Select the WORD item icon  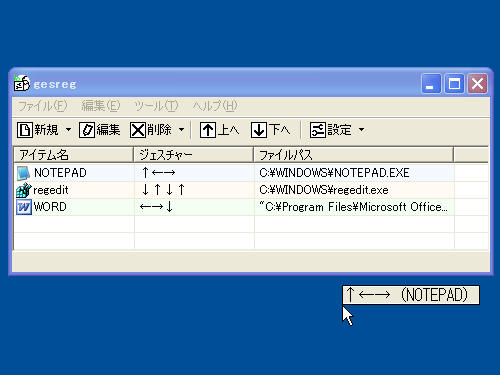(24, 207)
